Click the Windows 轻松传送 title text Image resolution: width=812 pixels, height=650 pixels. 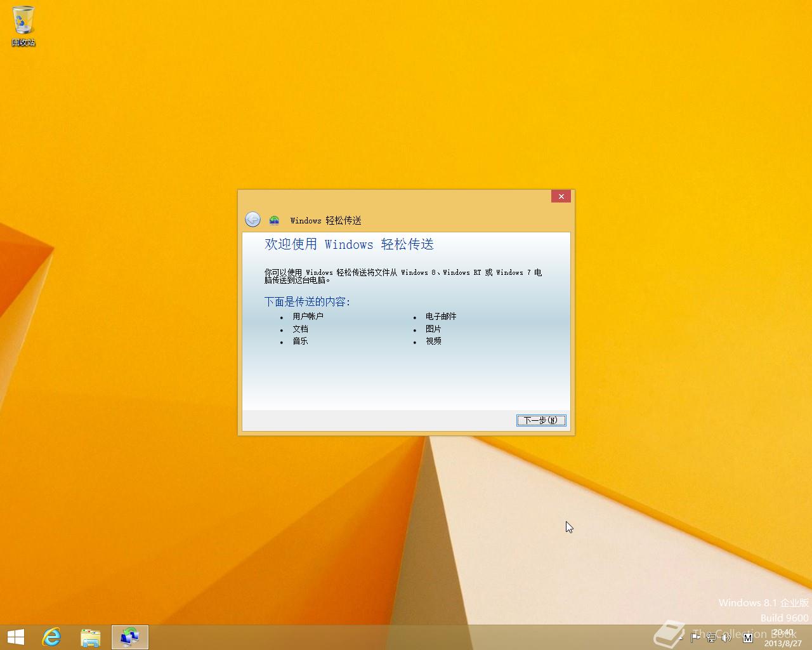click(326, 220)
